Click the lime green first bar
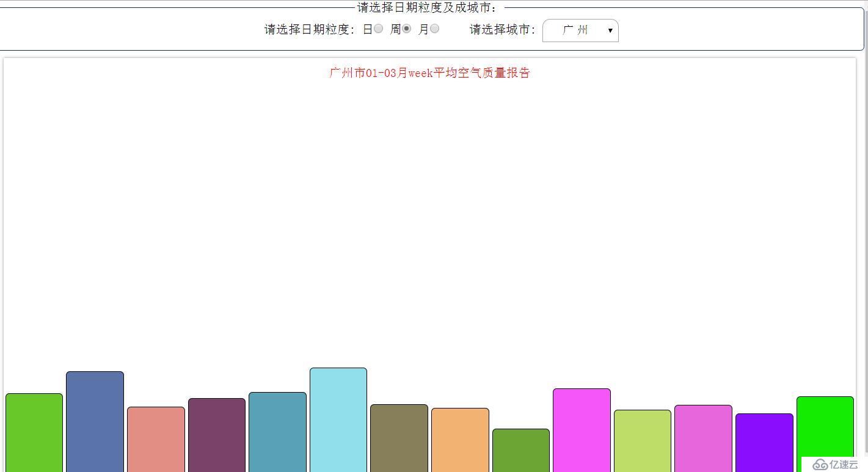 coord(34,432)
